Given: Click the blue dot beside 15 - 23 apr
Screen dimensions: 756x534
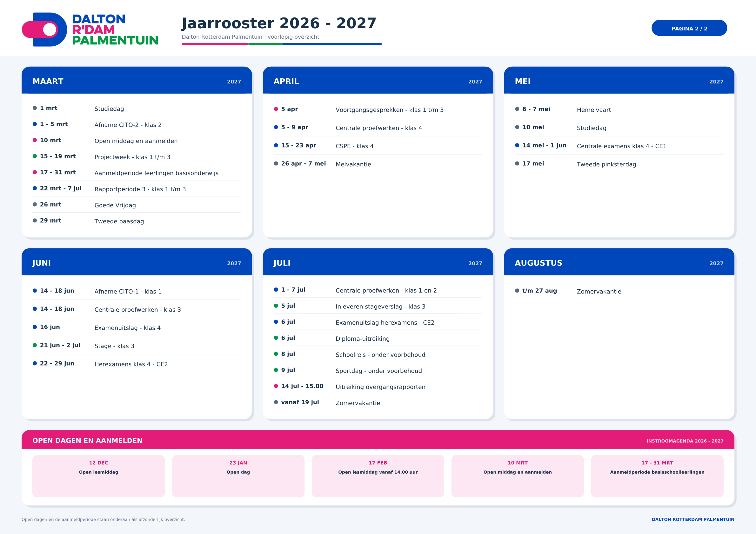Looking at the screenshot, I should (276, 145).
